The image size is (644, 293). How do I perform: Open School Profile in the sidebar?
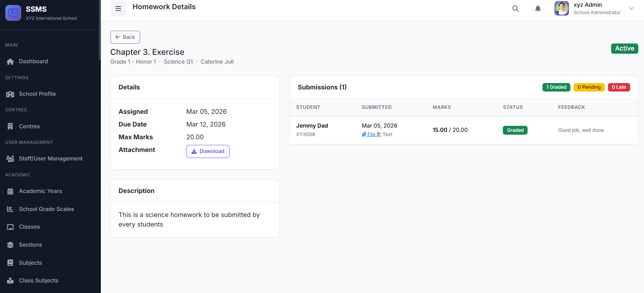[x=37, y=94]
